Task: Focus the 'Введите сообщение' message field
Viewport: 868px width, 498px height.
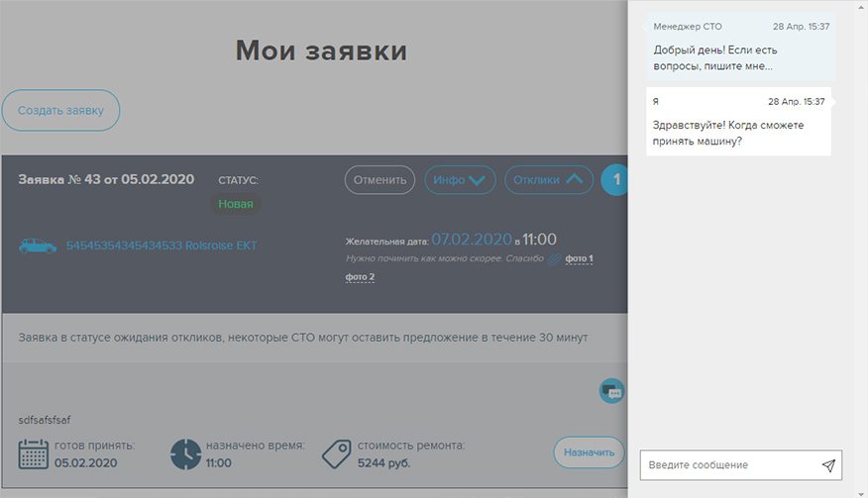Action: (x=741, y=464)
